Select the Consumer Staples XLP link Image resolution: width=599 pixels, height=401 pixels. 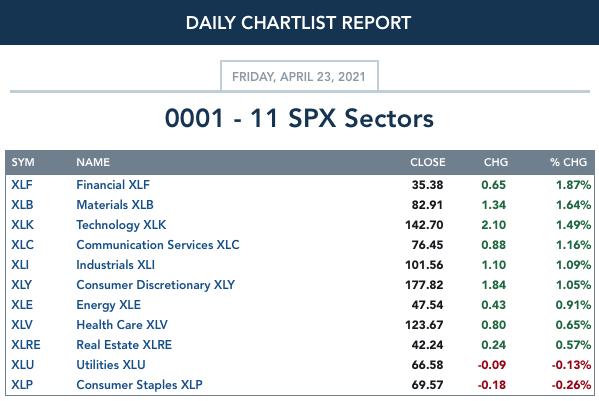(139, 385)
